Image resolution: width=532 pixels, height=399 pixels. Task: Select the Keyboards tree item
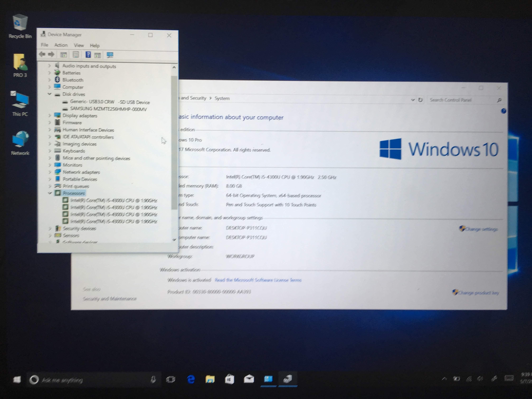coord(74,151)
